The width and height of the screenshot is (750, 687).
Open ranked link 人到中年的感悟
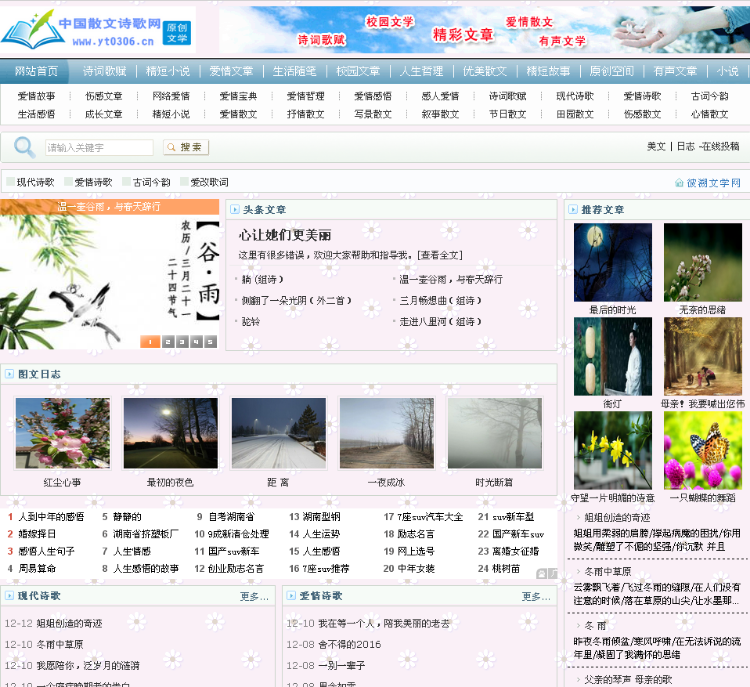coord(51,517)
